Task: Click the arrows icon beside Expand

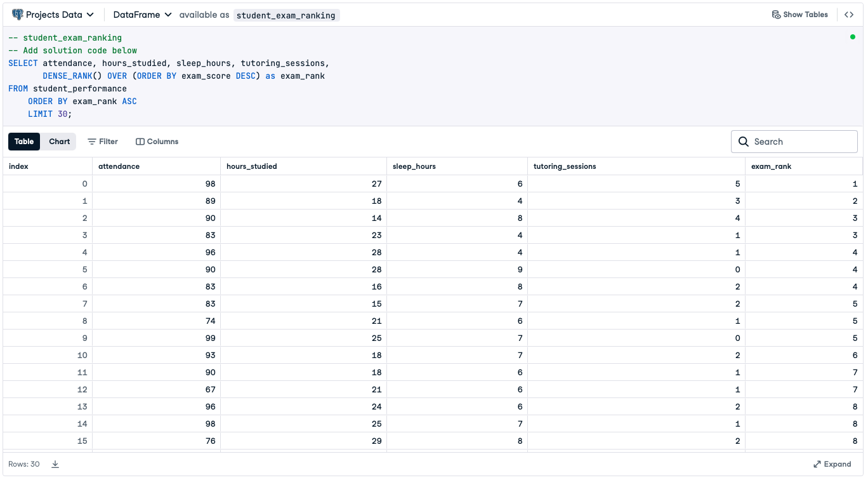Action: (x=817, y=464)
